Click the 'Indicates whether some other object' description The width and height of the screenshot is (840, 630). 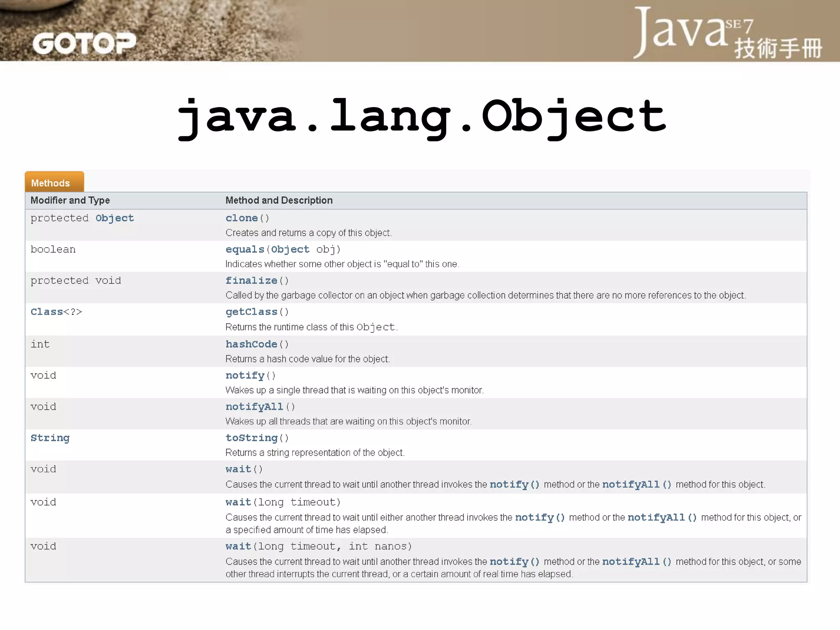342,264
